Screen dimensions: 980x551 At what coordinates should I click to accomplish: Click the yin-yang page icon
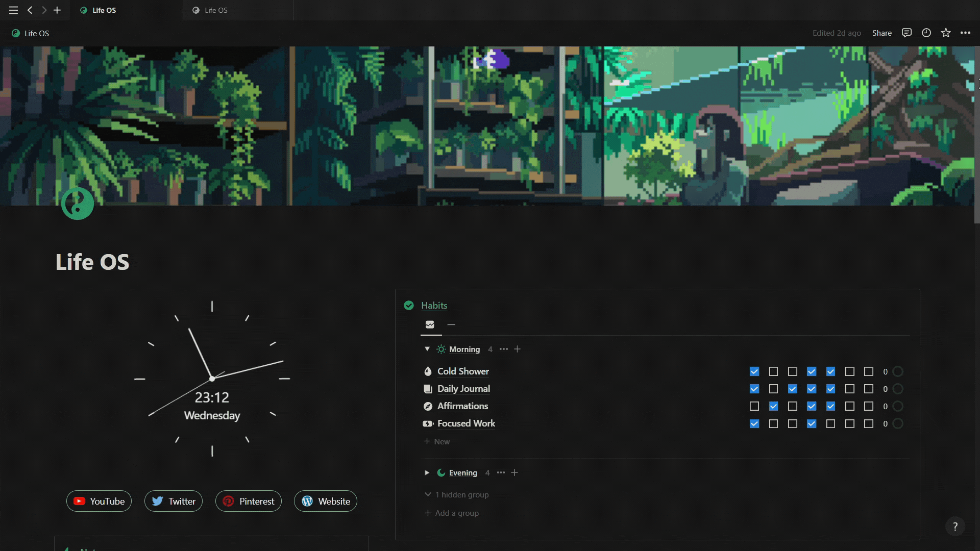point(78,204)
